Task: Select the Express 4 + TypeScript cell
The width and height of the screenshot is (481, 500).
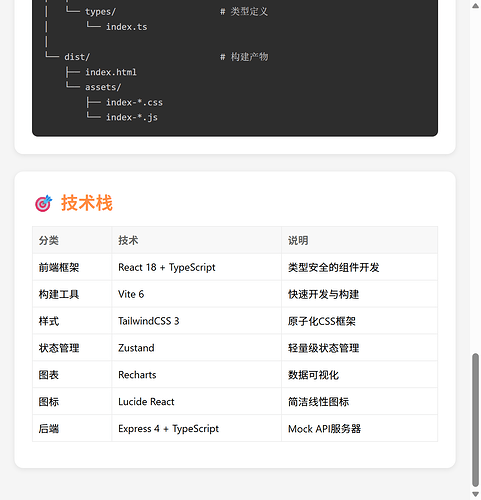Action: coord(197,429)
